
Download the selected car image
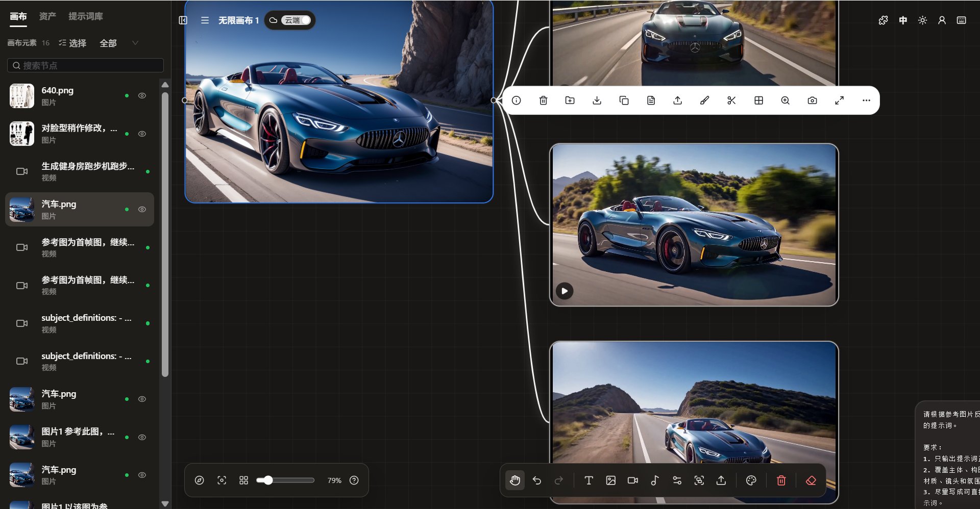coord(597,100)
